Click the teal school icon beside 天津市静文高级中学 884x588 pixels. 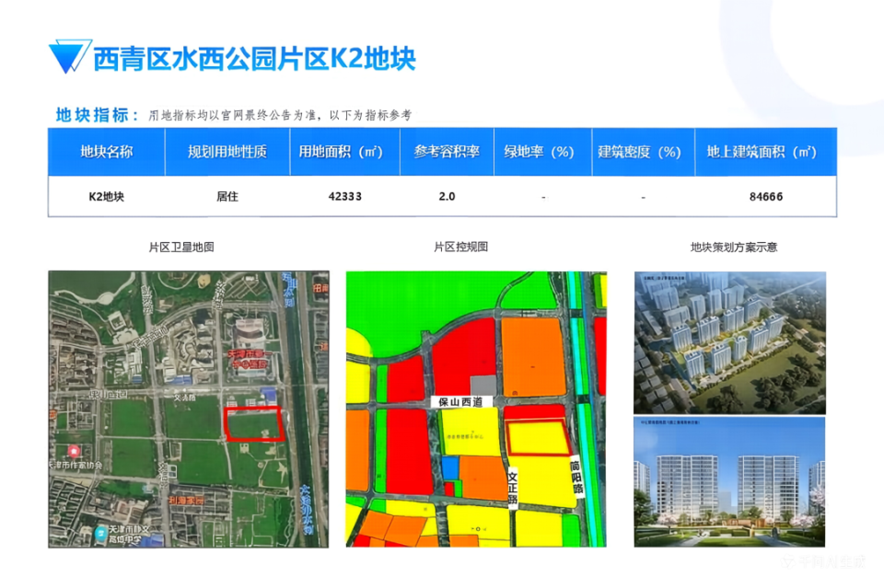pyautogui.click(x=101, y=532)
